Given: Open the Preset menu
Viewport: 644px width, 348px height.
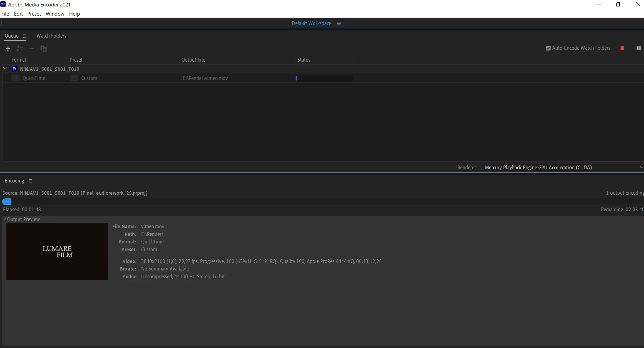Looking at the screenshot, I should (x=34, y=14).
